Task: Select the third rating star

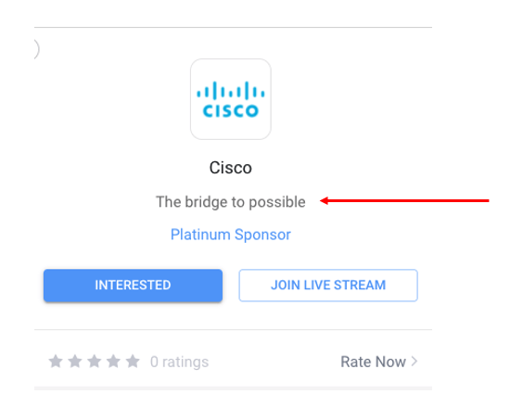Action: [95, 362]
